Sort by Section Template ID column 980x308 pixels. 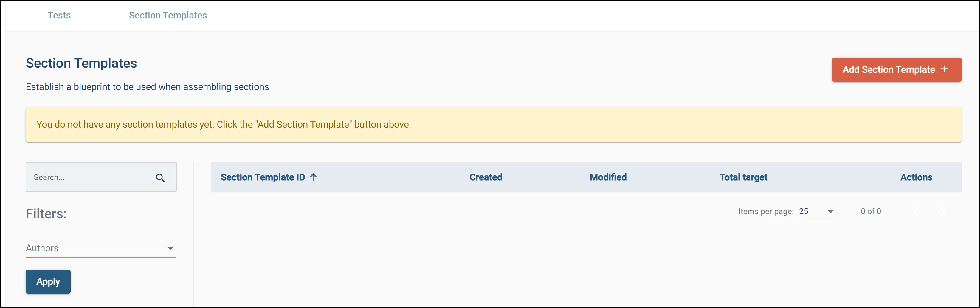263,177
